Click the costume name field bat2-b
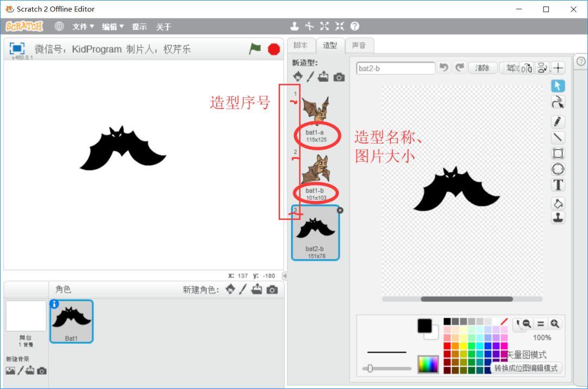 [396, 68]
